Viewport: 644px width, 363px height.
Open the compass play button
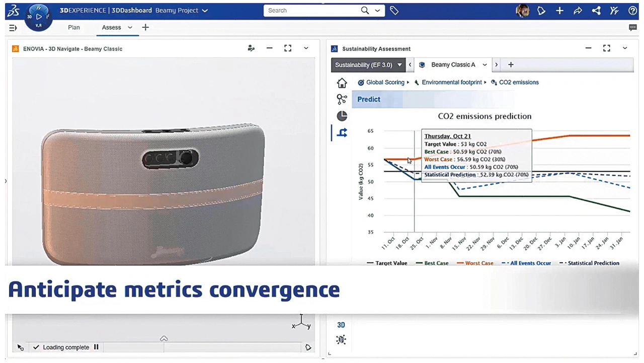39,17
